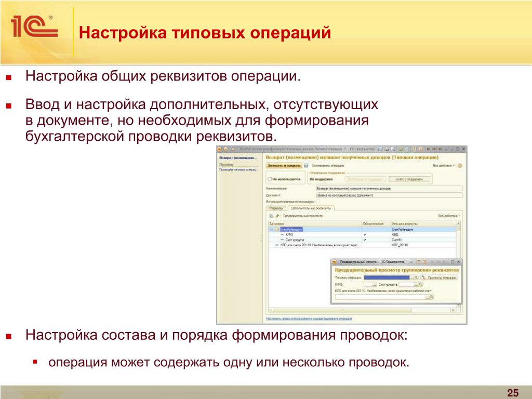The image size is (532, 399).
Task: Save operation with diskette icon beside Записать и закрыть
Action: (306, 166)
